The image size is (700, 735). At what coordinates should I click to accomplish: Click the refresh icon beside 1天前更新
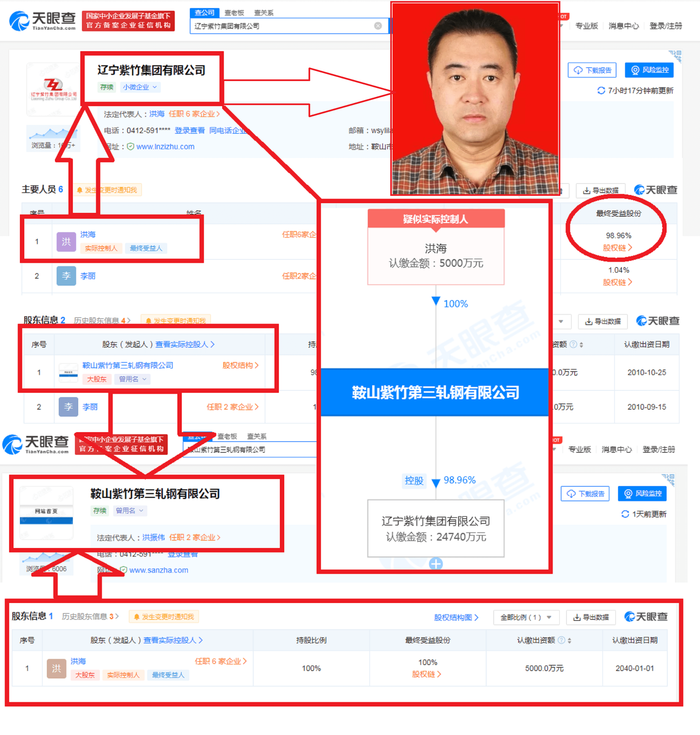(625, 514)
